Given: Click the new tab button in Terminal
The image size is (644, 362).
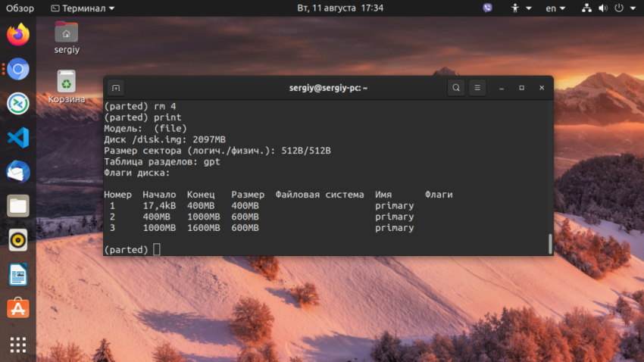Looking at the screenshot, I should 116,88.
